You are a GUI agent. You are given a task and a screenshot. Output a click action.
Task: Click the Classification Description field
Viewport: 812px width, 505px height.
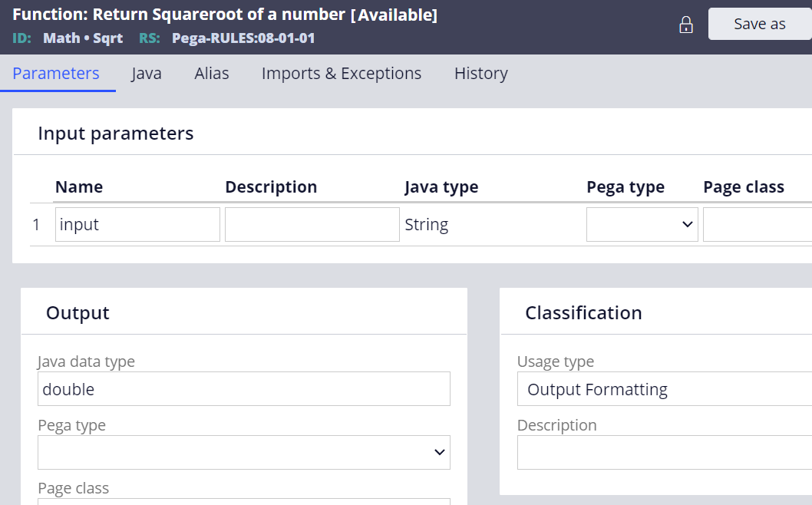point(665,452)
